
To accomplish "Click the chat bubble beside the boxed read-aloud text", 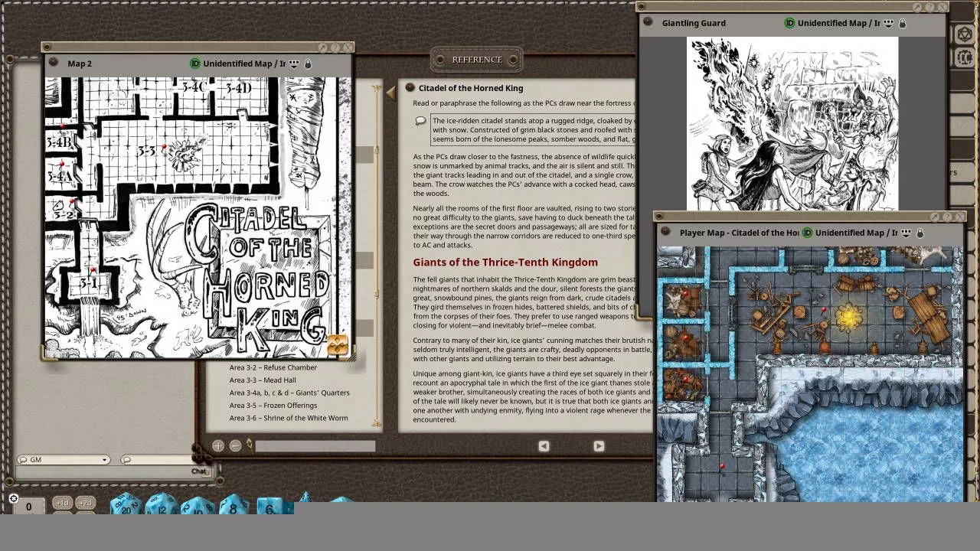I will 420,121.
